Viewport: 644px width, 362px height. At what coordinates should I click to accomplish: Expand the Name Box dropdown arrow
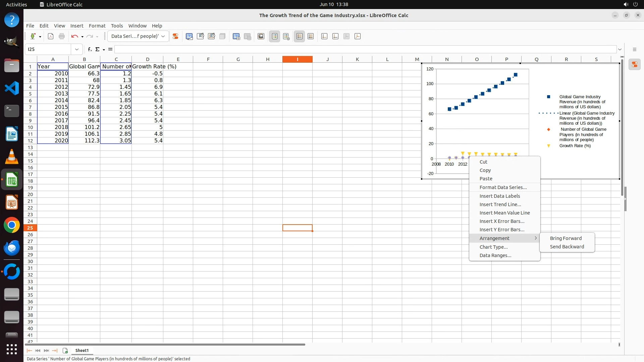77,49
